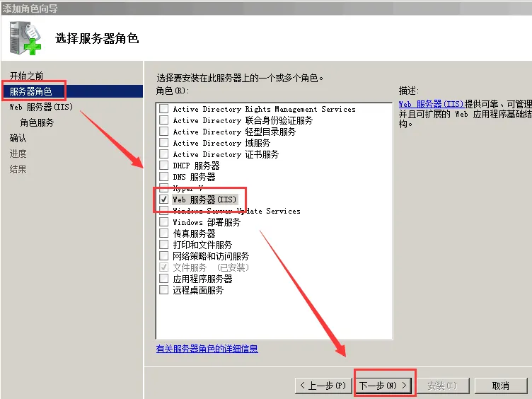532x399 pixels.
Task: Select 进度 step in sidebar
Action: tap(18, 154)
